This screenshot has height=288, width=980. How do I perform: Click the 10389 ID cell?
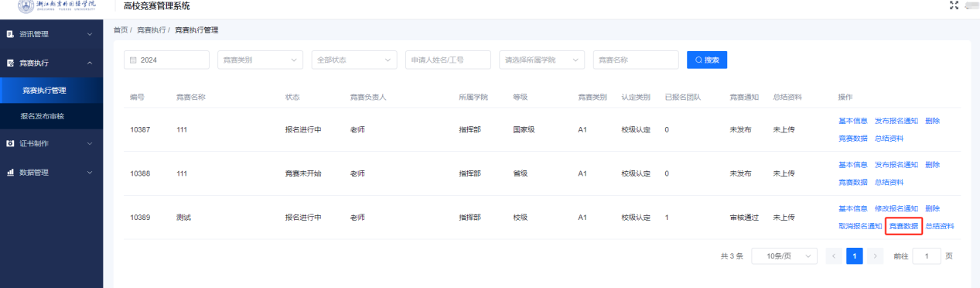[140, 218]
